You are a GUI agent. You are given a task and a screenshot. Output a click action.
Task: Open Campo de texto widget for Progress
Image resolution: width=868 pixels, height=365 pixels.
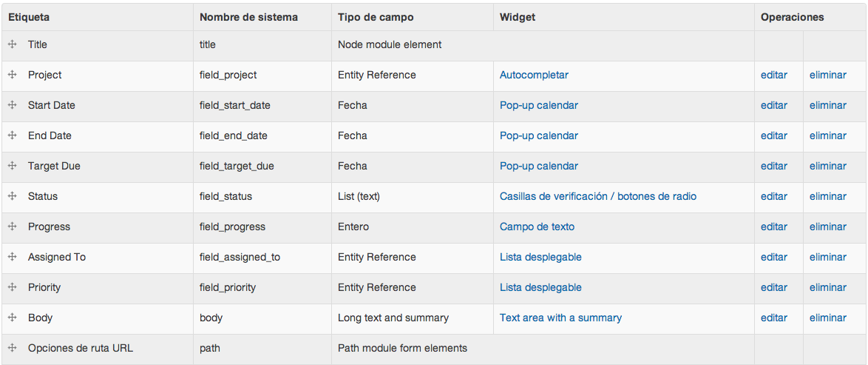click(537, 227)
